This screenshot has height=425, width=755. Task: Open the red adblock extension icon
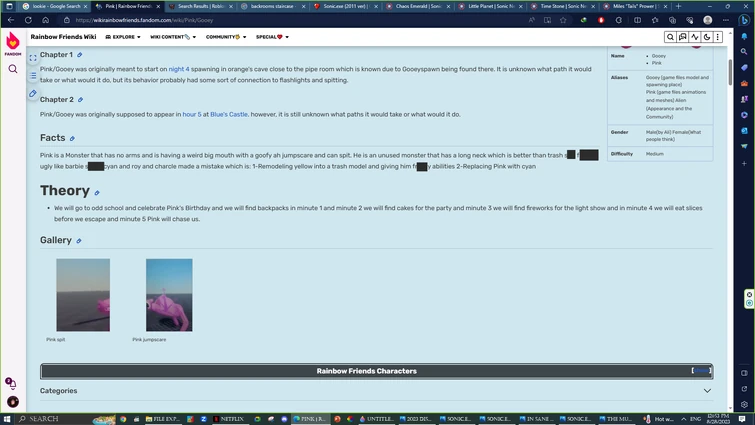click(x=601, y=20)
